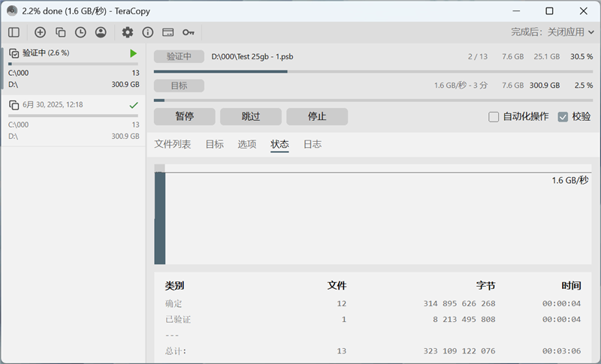This screenshot has height=364, width=601.
Task: Click the 确定 row in the status table
Action: 373,303
